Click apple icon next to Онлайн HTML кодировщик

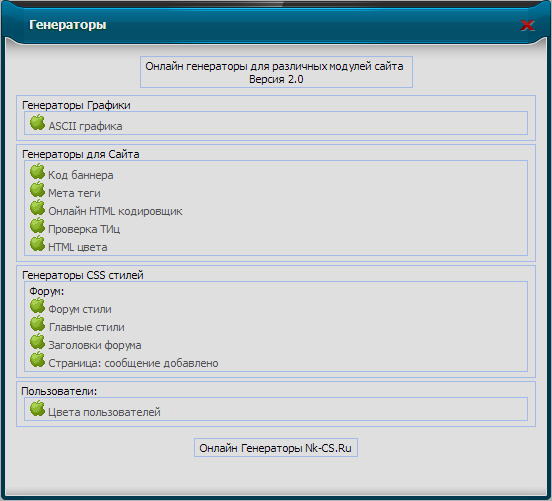tap(37, 207)
